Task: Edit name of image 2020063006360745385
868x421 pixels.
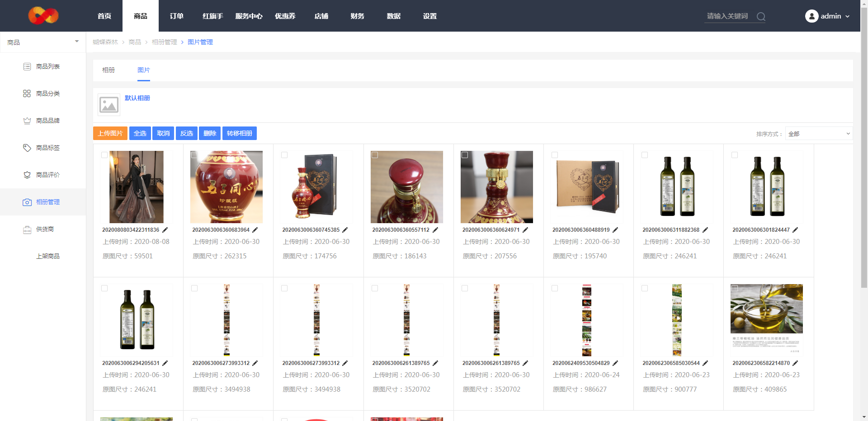Action: coord(345,230)
